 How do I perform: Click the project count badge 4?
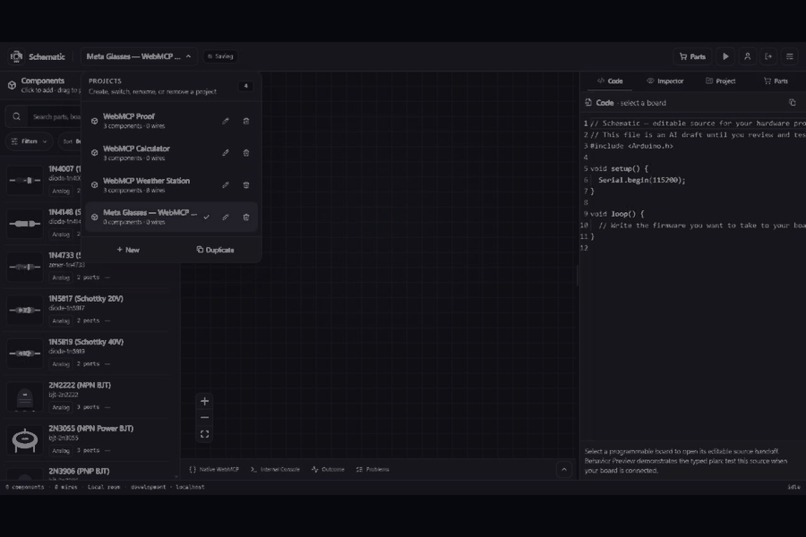[245, 86]
